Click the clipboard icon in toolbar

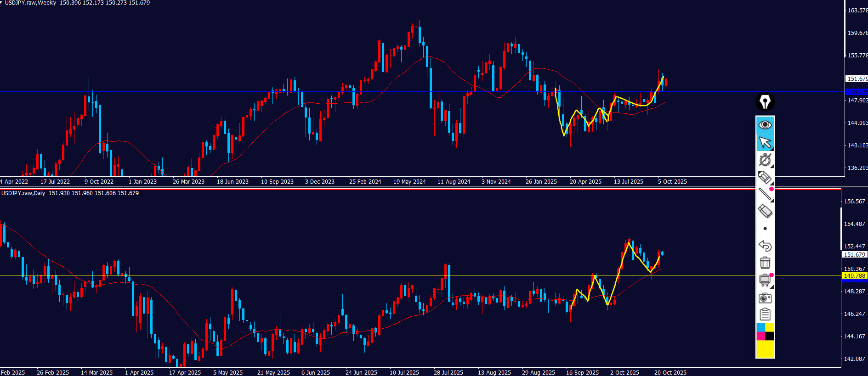click(765, 314)
